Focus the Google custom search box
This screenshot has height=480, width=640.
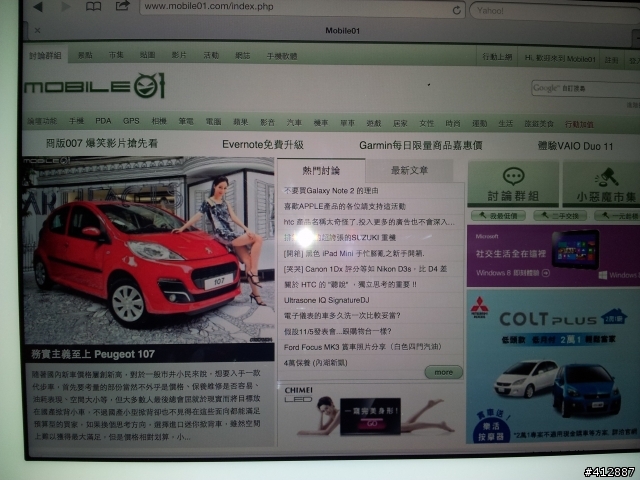586,88
